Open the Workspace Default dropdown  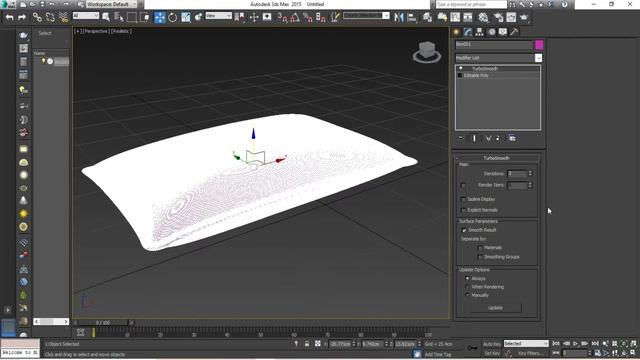111,4
